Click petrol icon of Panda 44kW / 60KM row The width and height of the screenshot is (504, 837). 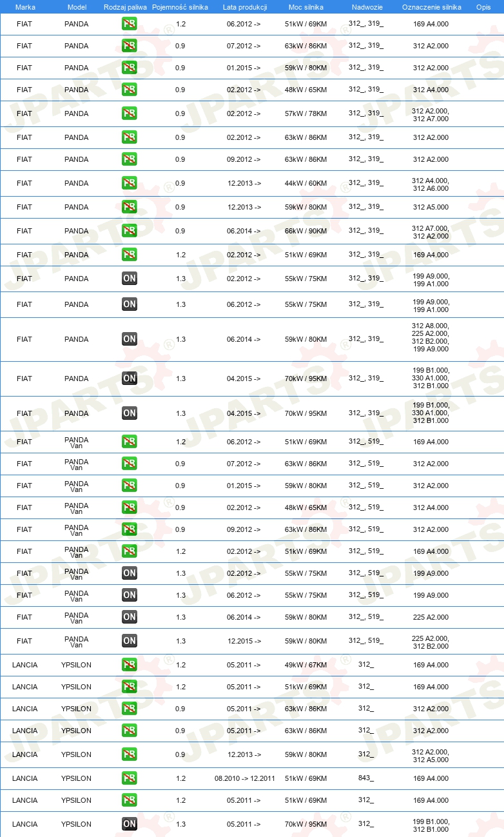pyautogui.click(x=130, y=183)
